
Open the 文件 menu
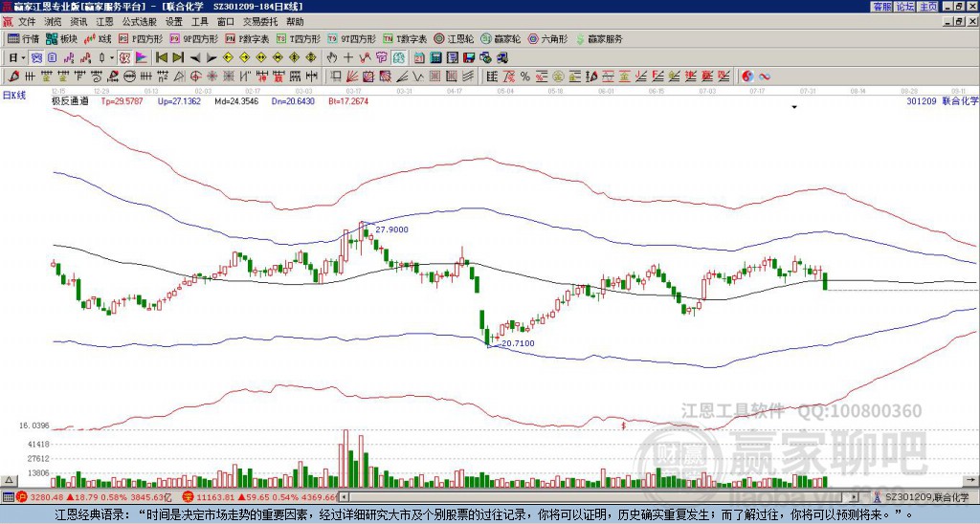[x=27, y=22]
